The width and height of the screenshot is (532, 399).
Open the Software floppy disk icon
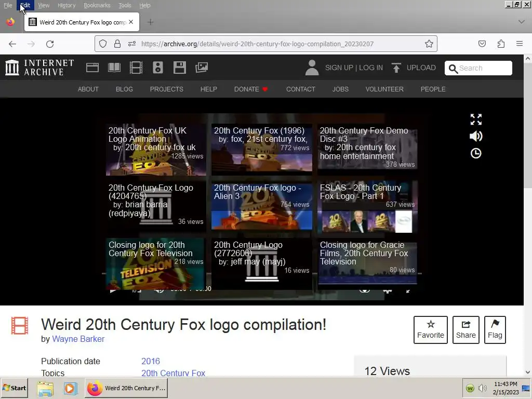pyautogui.click(x=179, y=68)
